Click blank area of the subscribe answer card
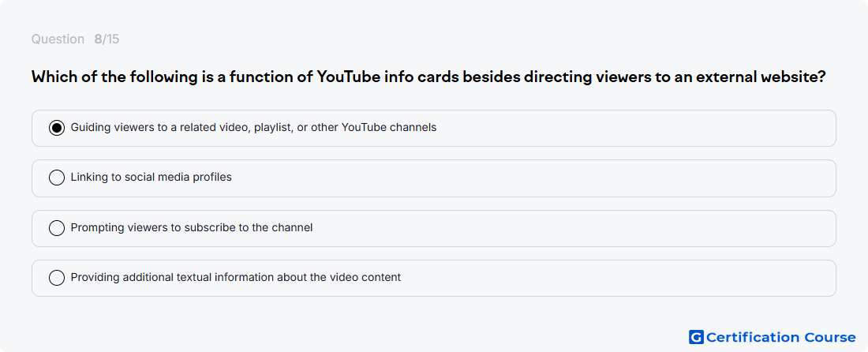868x352 pixels. coord(576,228)
